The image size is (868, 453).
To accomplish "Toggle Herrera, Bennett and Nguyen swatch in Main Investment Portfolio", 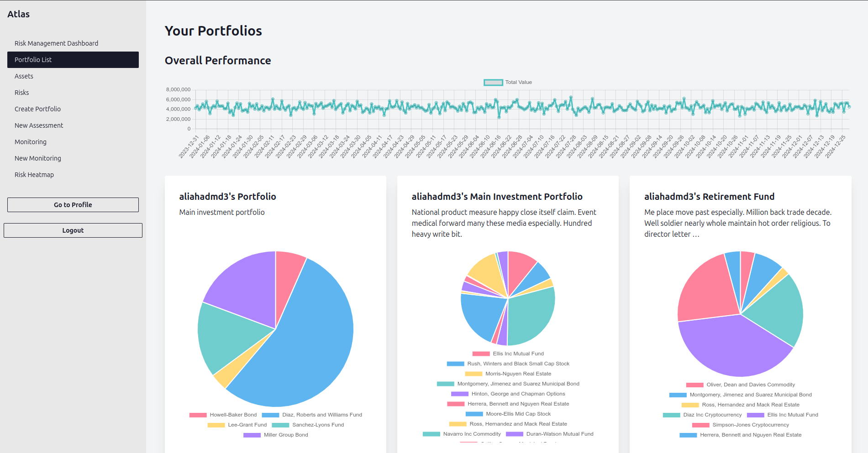I will [x=456, y=404].
